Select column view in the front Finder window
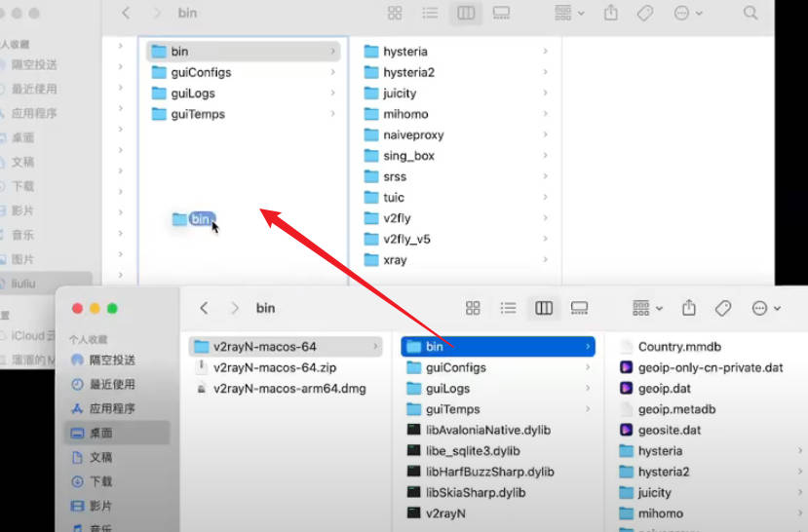This screenshot has width=808, height=532. coord(544,308)
